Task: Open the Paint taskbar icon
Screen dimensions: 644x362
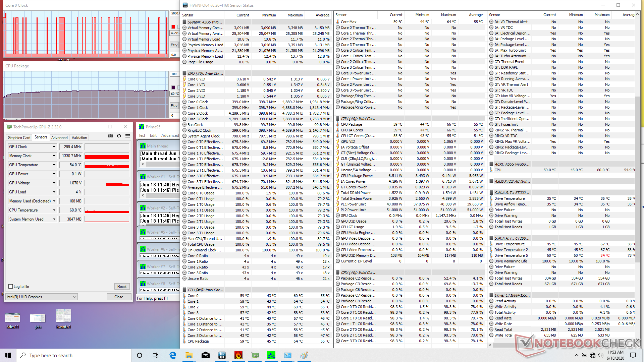Action: coord(304,355)
